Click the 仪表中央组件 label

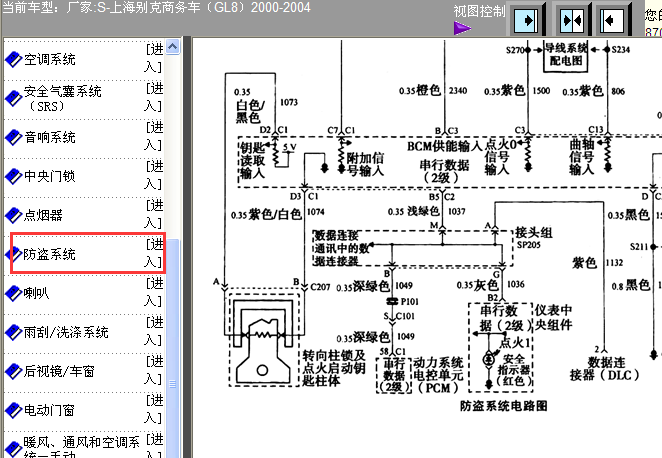(x=553, y=317)
